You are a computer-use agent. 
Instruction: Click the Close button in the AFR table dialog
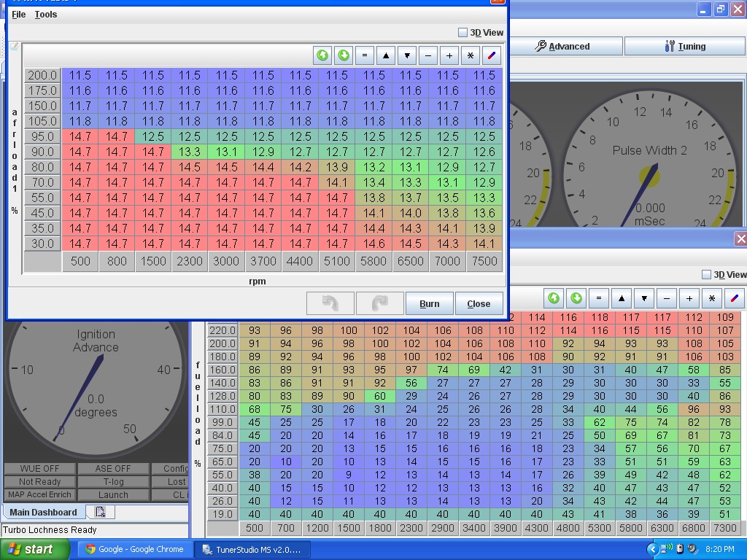point(479,303)
